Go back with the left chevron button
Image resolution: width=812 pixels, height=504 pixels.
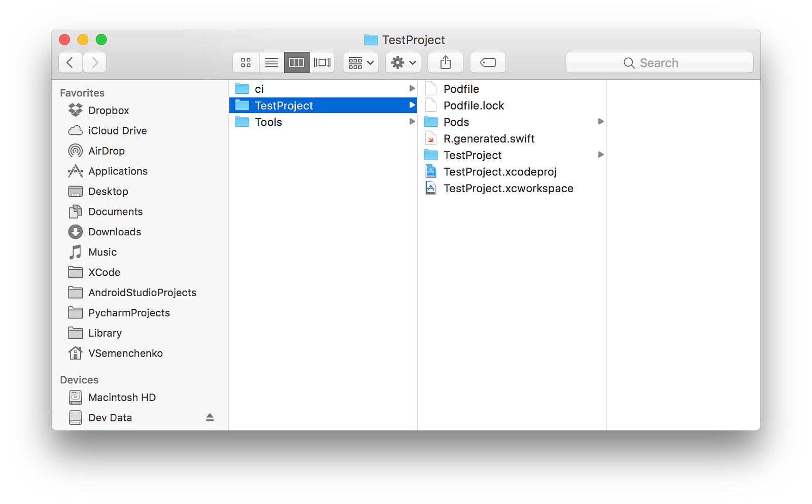(x=71, y=62)
